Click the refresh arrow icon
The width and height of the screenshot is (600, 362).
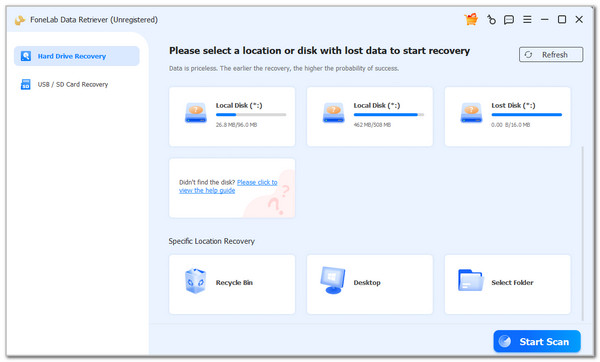click(528, 55)
